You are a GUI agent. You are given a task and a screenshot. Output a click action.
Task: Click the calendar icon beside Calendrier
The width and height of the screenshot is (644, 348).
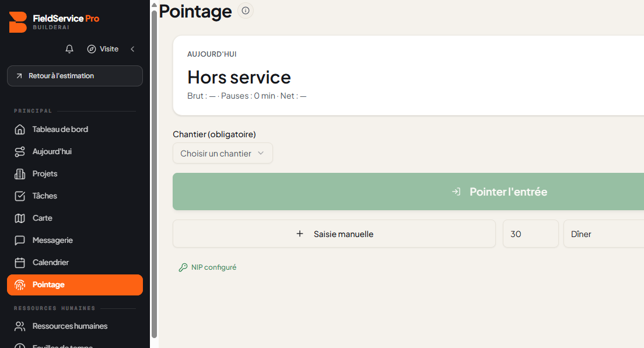(x=20, y=262)
